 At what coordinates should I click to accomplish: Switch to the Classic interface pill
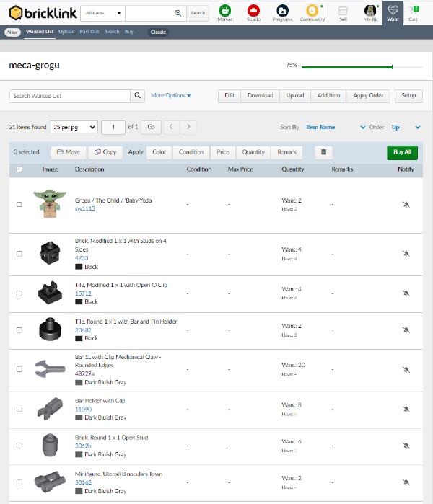coord(158,32)
